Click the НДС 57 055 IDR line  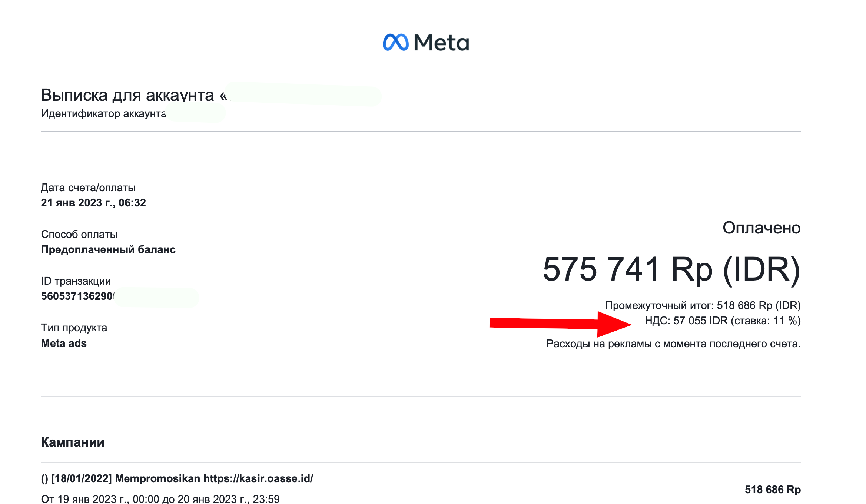tap(722, 321)
